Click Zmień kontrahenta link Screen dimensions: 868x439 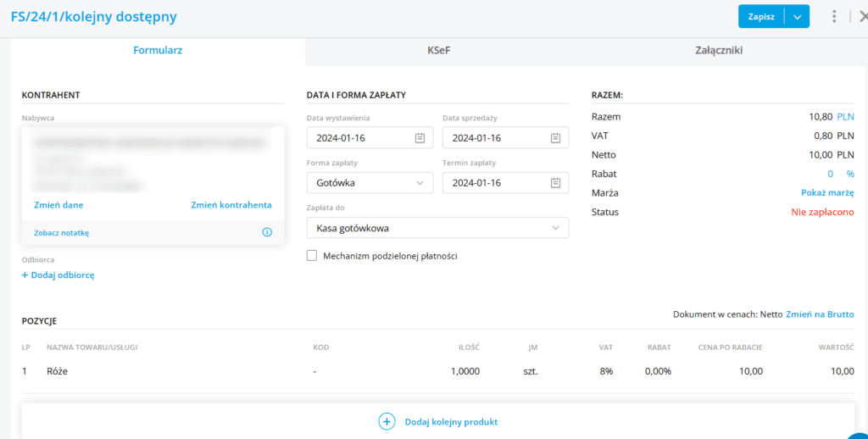tap(231, 205)
